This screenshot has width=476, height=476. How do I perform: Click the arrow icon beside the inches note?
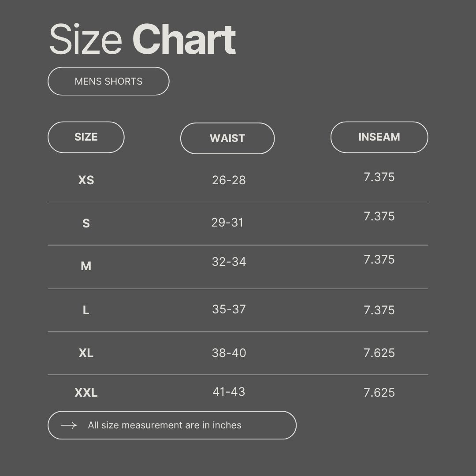click(x=69, y=425)
